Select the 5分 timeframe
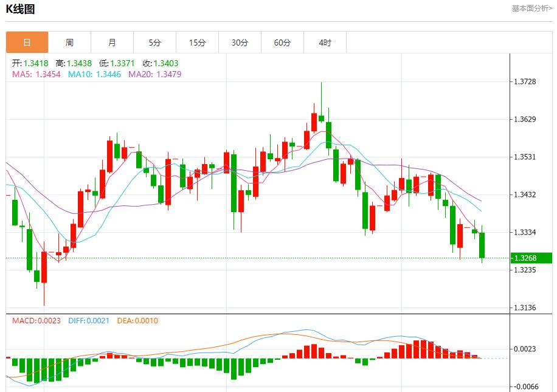The height and width of the screenshot is (392, 557). point(154,42)
